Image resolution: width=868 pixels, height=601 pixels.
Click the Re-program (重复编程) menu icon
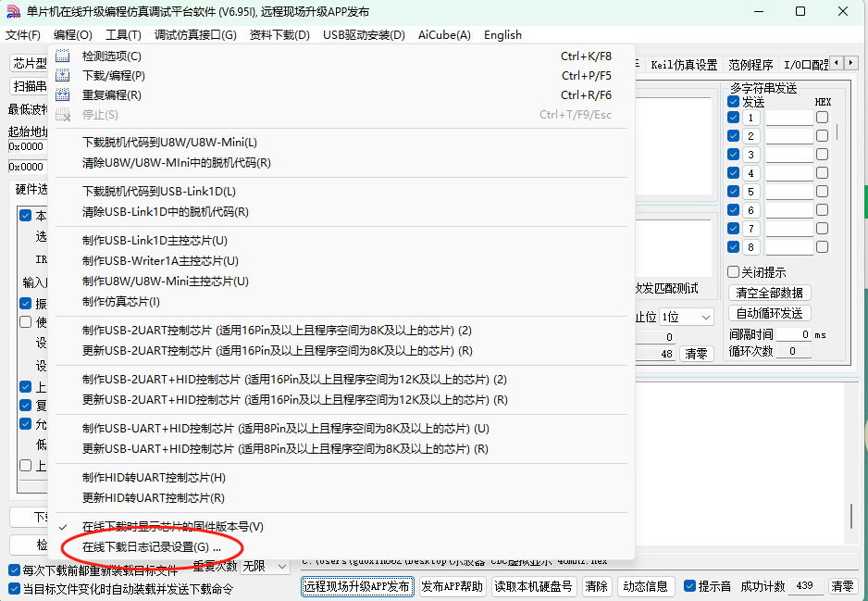(63, 94)
